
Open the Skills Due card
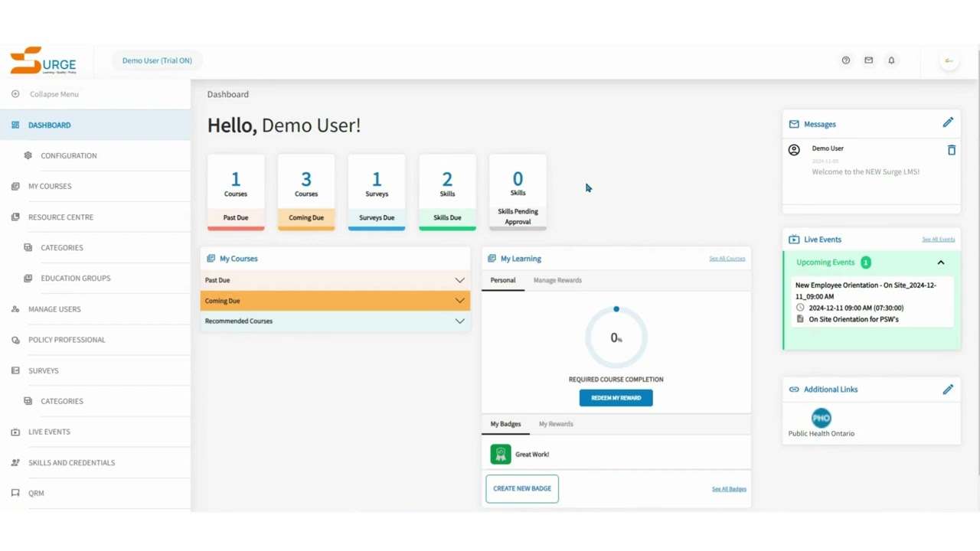(447, 192)
